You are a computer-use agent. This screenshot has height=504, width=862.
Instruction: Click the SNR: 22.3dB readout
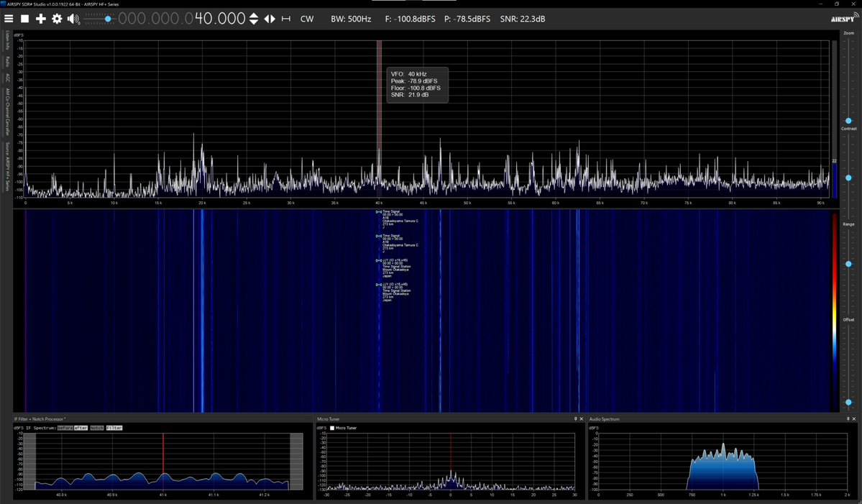coord(522,19)
